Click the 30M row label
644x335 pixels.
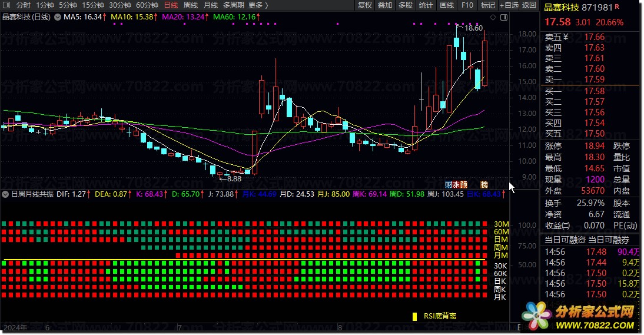(501, 224)
